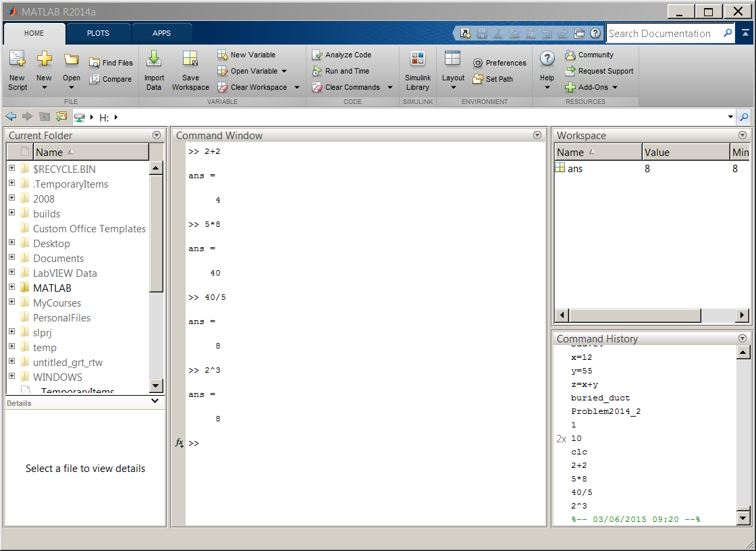Switch to the PLOTS tab
The height and width of the screenshot is (551, 756).
pos(99,33)
